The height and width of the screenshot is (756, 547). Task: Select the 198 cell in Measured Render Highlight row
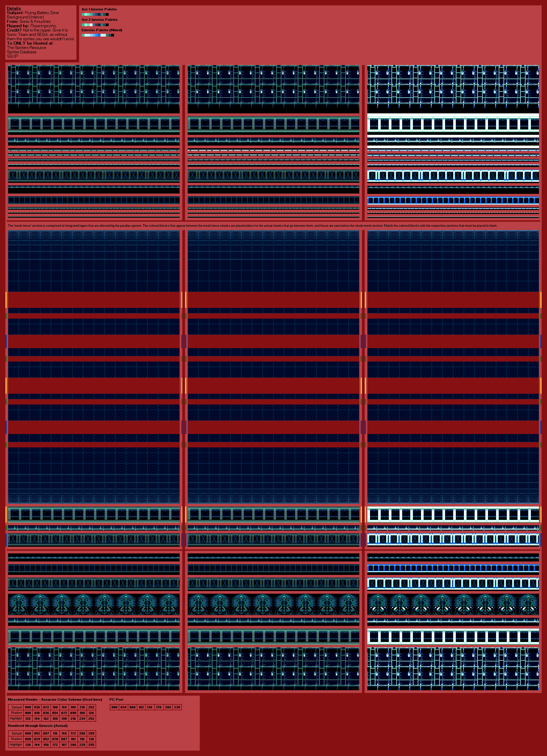[x=64, y=719]
